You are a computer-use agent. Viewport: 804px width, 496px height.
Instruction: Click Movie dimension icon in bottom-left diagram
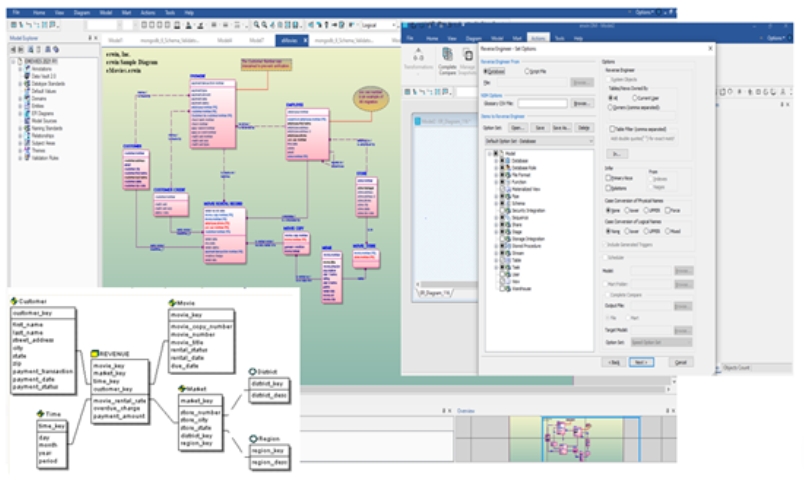(x=172, y=303)
